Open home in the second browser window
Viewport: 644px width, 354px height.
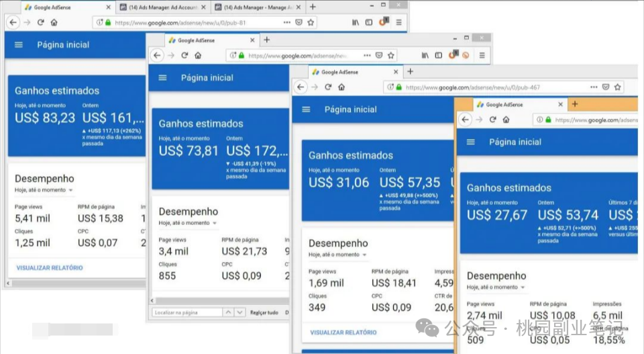tap(198, 55)
